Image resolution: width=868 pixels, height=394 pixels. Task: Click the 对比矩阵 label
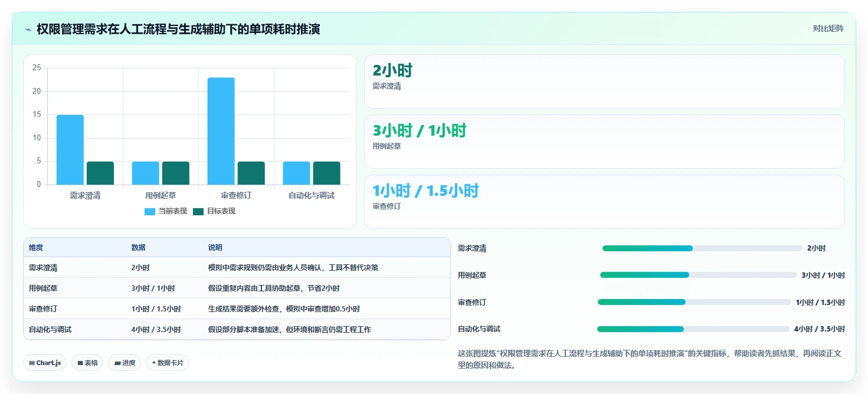point(828,28)
